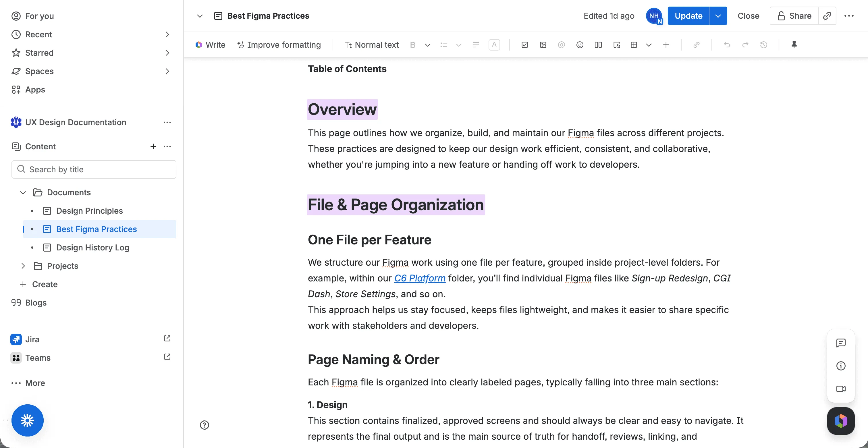Open the Share dialog
The height and width of the screenshot is (448, 868).
tap(794, 16)
